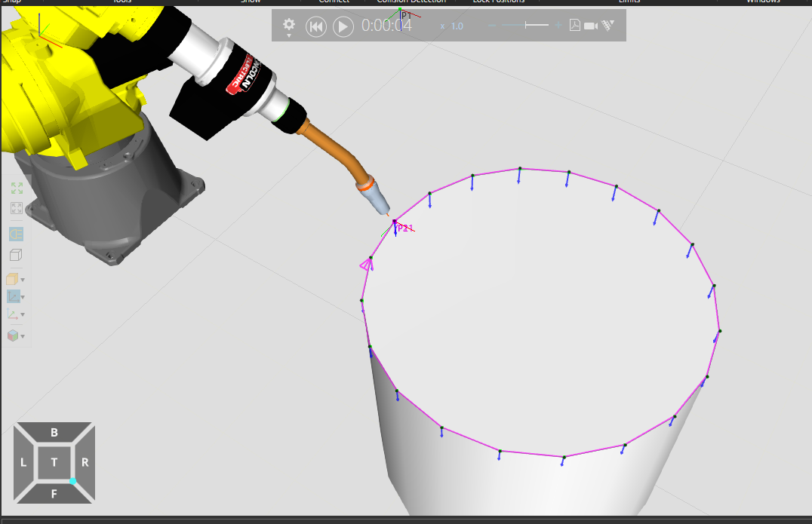Viewport: 812px width, 524px height.
Task: Export the simulation to 3D PDF
Action: (x=575, y=25)
